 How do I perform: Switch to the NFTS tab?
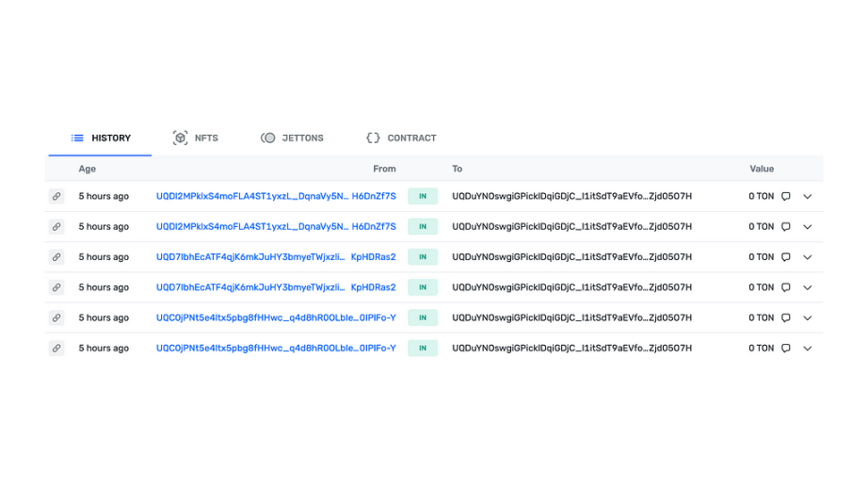pyautogui.click(x=196, y=138)
